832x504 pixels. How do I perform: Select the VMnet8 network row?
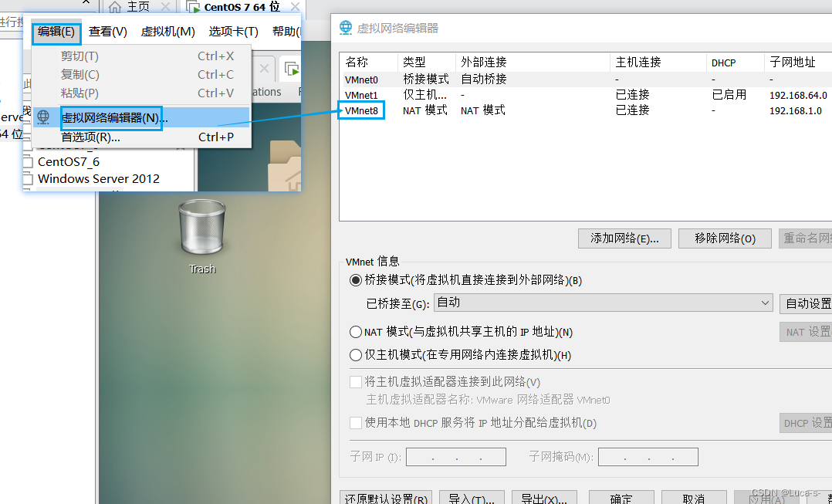click(586, 110)
